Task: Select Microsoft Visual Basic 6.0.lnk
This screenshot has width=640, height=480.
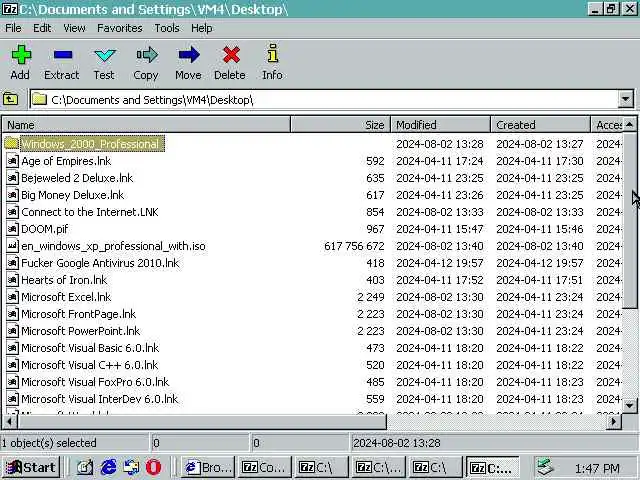Action: (90, 348)
